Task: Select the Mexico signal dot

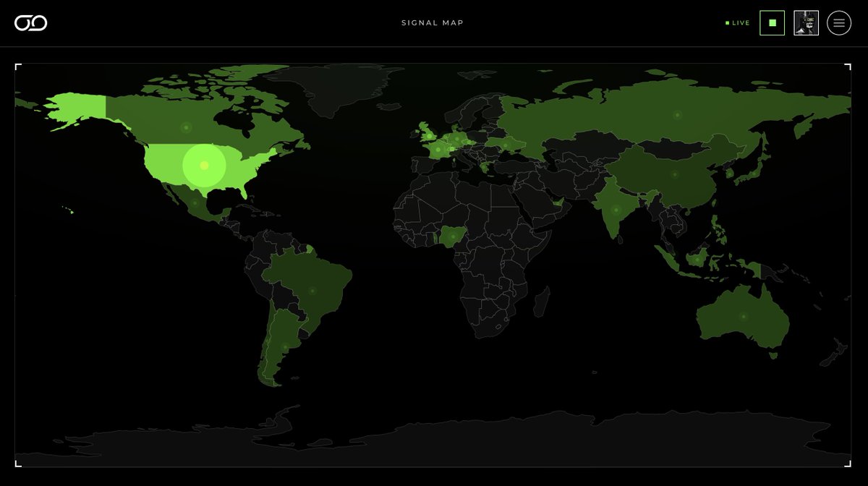Action: tap(195, 202)
